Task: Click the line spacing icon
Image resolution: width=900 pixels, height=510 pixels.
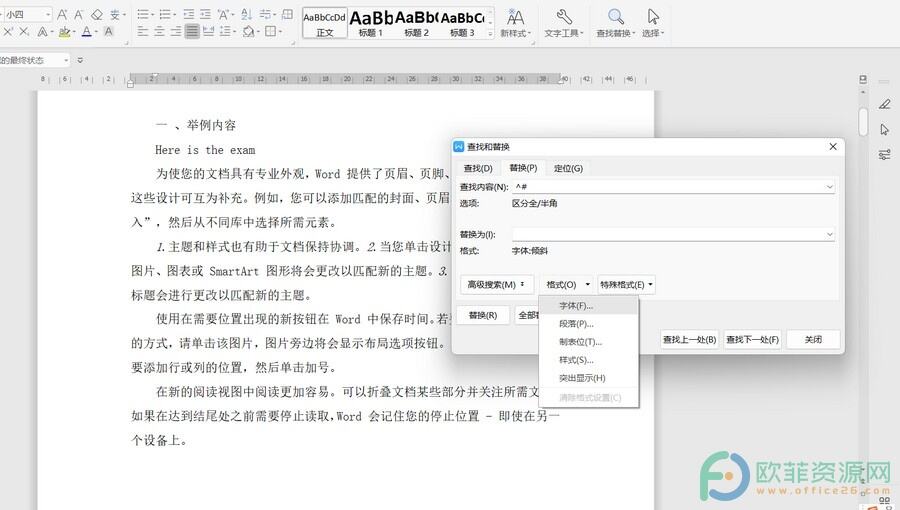Action: click(225, 32)
